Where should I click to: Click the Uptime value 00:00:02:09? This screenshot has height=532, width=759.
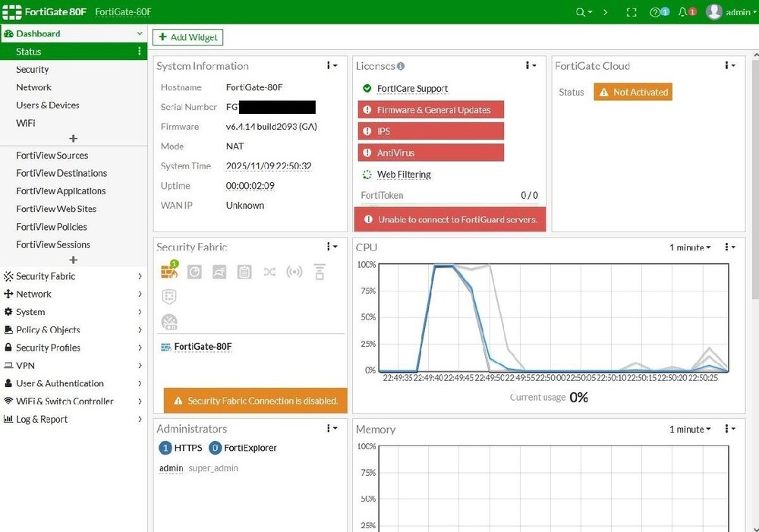pyautogui.click(x=250, y=186)
